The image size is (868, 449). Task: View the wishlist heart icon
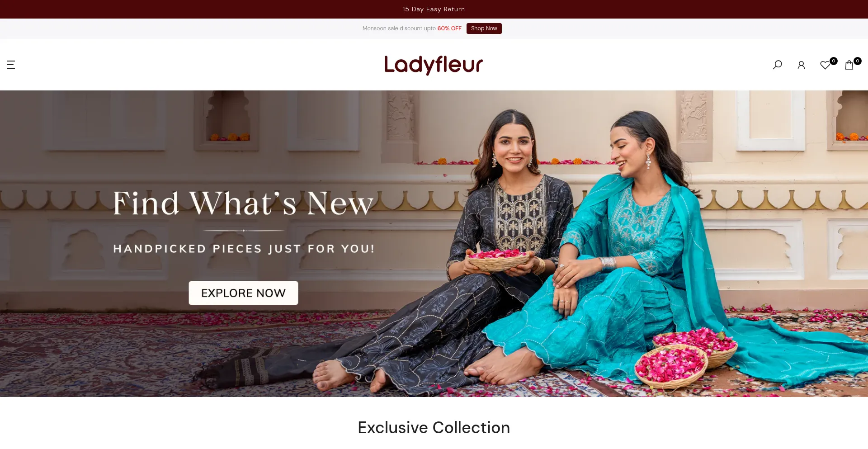825,65
